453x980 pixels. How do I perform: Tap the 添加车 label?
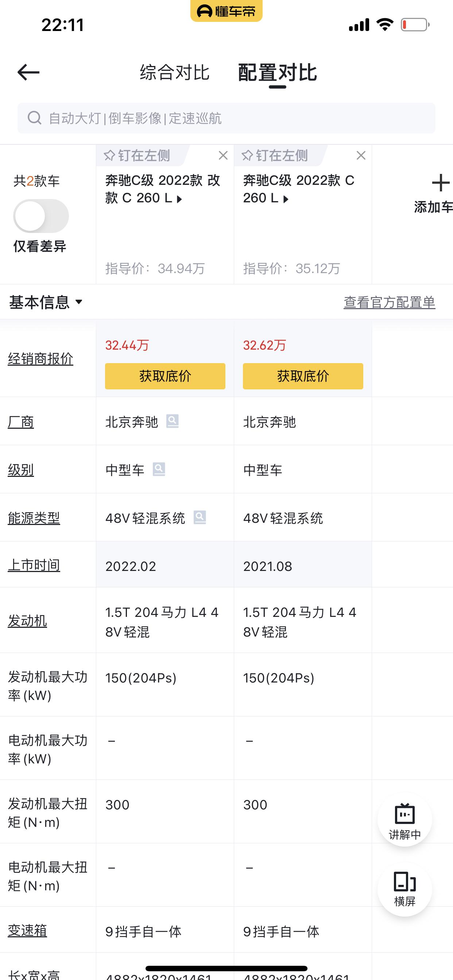coord(433,207)
